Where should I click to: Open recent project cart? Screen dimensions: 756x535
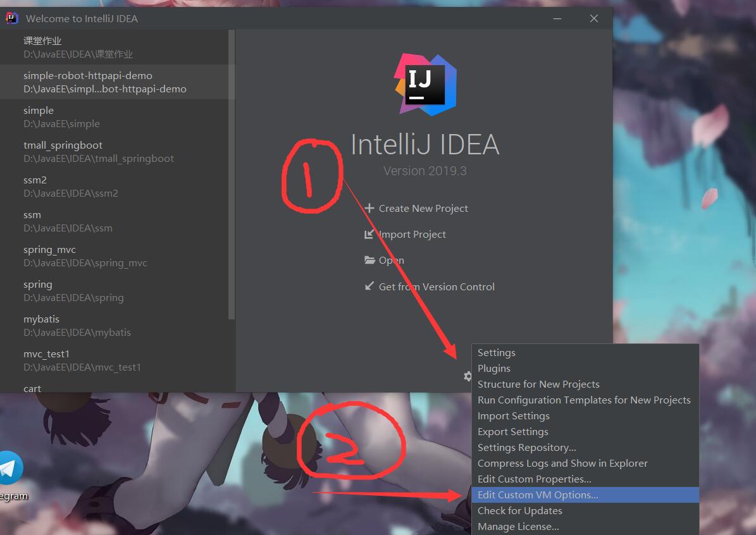click(115, 386)
